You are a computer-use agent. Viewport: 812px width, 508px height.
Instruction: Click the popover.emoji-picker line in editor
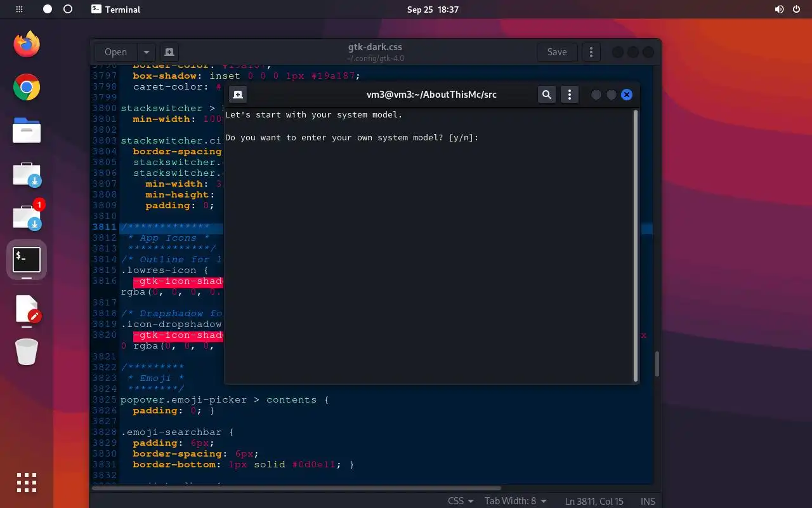pyautogui.click(x=225, y=400)
